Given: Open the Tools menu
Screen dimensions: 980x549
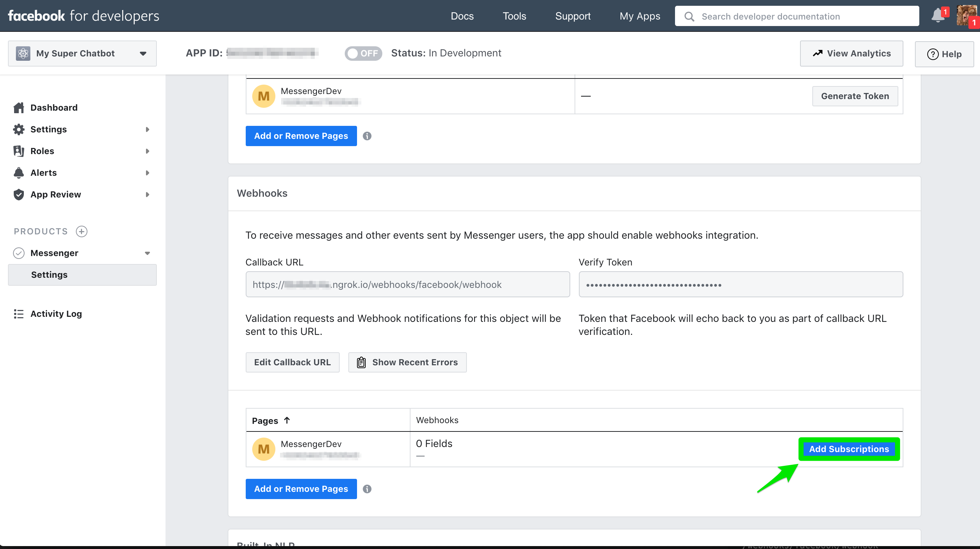Looking at the screenshot, I should [514, 16].
